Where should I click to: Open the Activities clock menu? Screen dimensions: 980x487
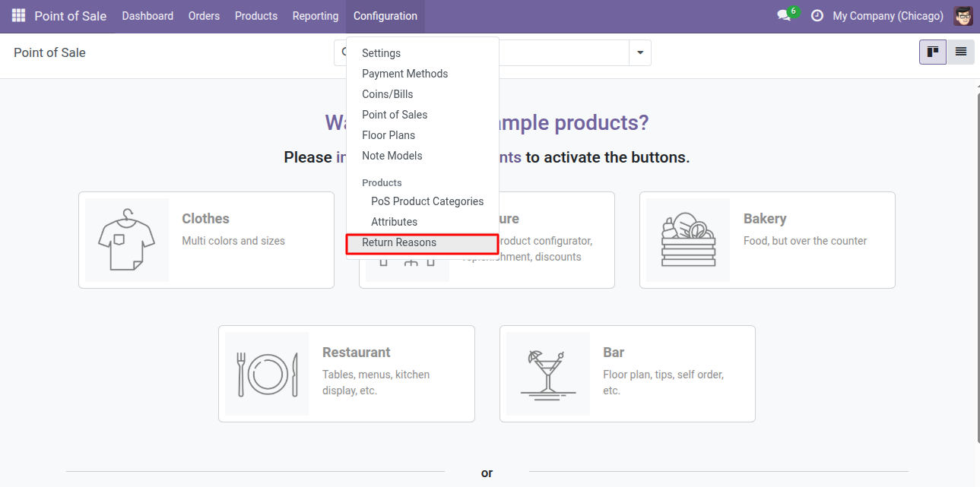pos(817,15)
